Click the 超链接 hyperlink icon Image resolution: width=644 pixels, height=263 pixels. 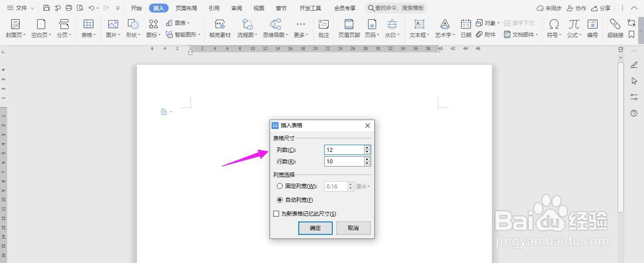pos(615,24)
